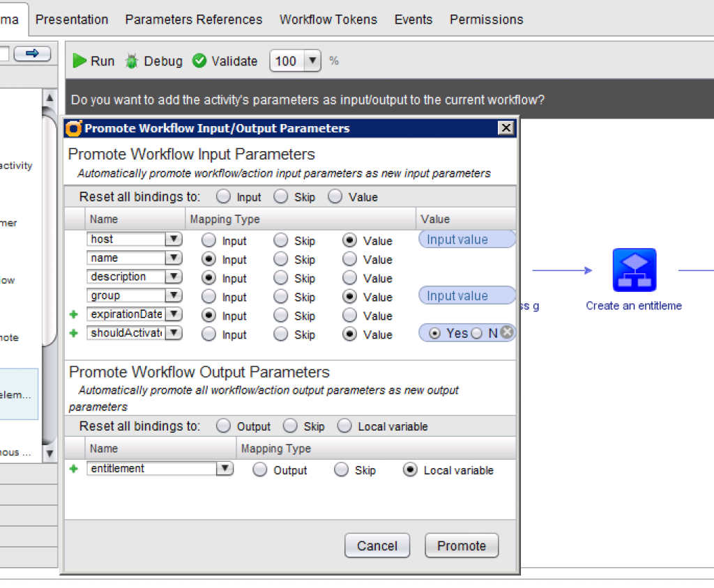Switch to the Presentation tab

coord(72,20)
